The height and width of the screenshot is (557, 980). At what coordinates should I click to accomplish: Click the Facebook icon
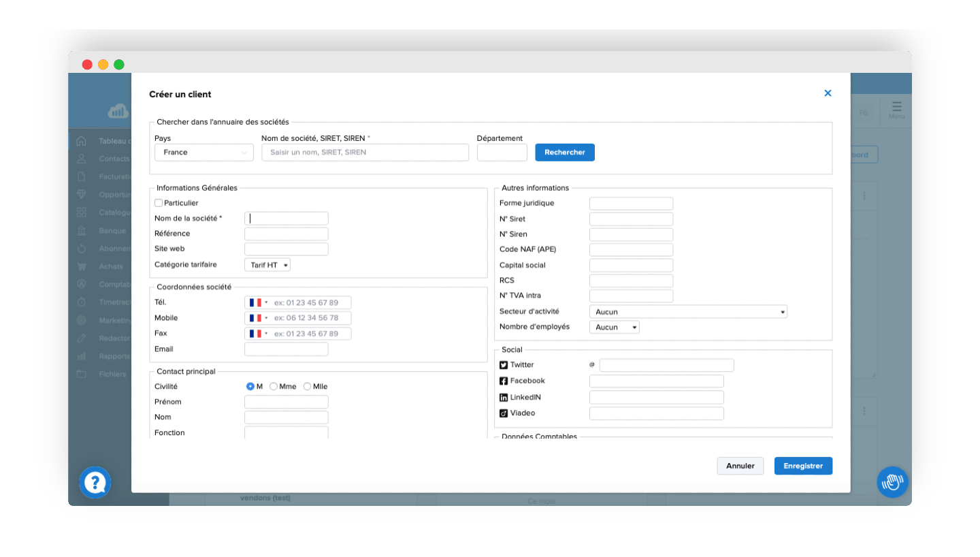pos(504,381)
